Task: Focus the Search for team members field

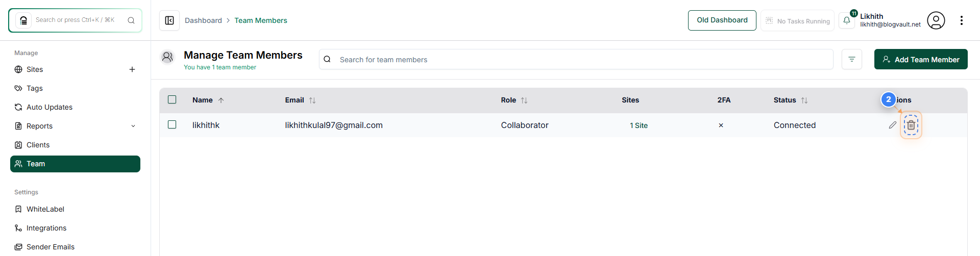Action: (x=576, y=59)
